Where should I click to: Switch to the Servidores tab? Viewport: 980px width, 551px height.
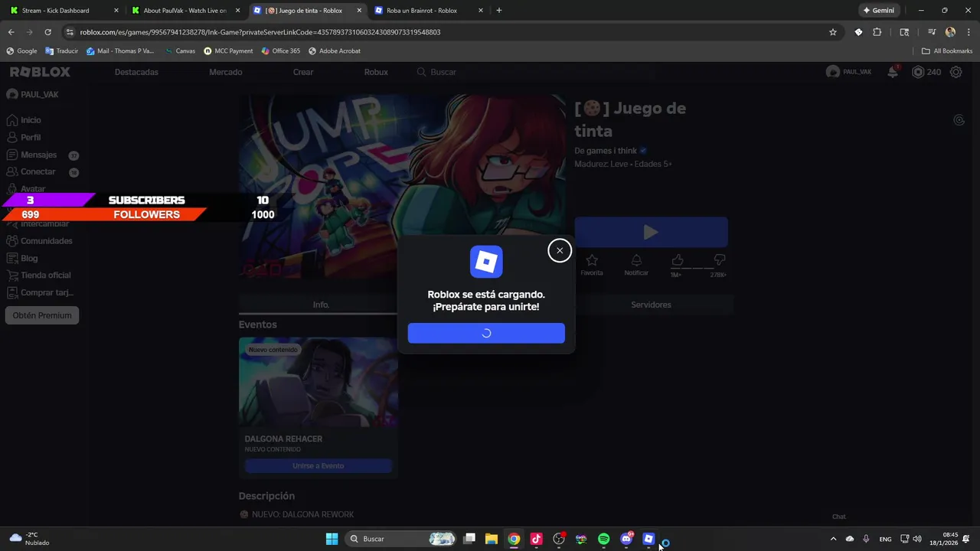coord(651,305)
